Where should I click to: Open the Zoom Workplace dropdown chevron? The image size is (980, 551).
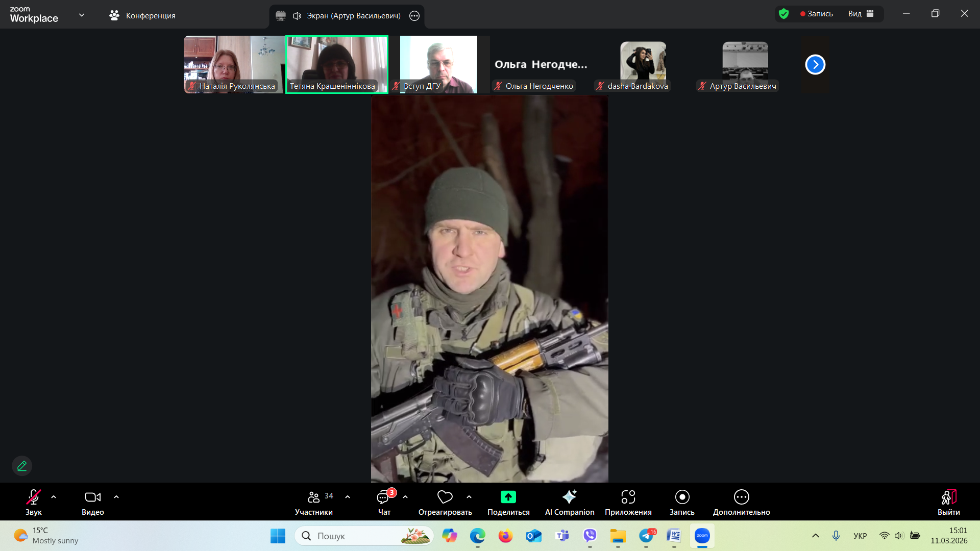click(82, 15)
